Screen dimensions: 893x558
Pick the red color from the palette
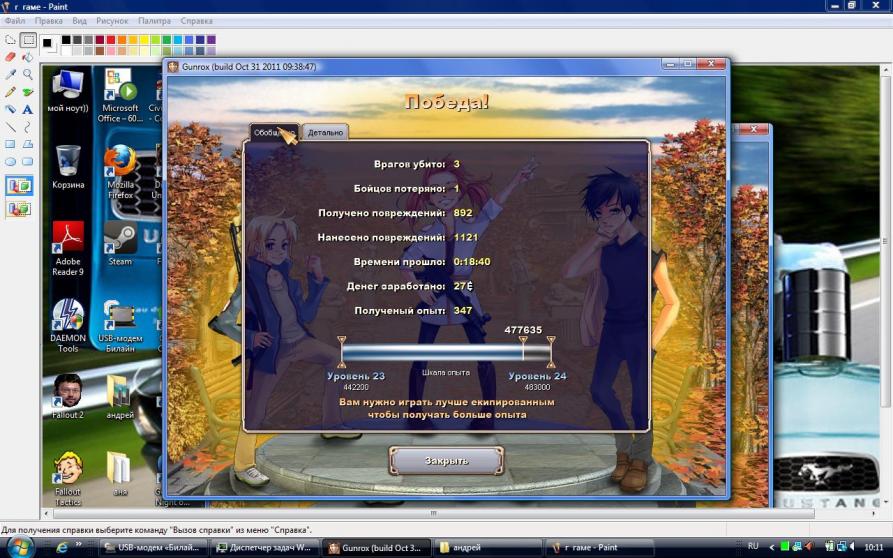[113, 40]
